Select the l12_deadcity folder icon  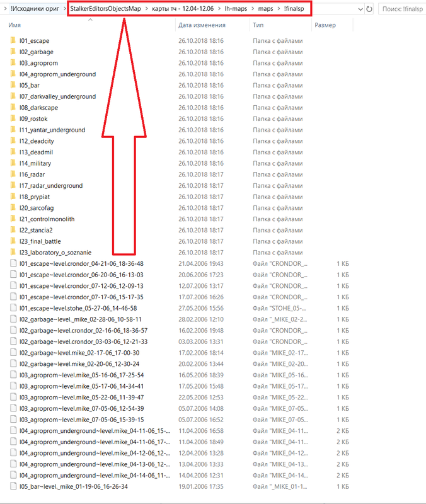pos(13,140)
